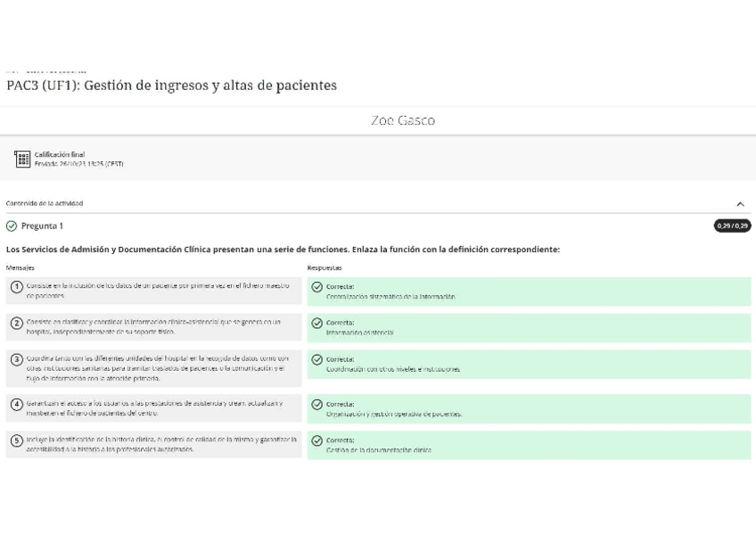
Task: Click checkmark beside 'Coordinación con otros niveles e instituciones'
Action: tap(316, 358)
